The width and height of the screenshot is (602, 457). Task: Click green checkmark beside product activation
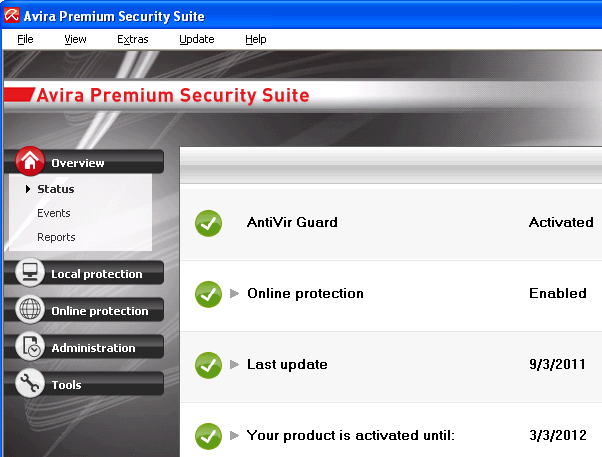208,436
